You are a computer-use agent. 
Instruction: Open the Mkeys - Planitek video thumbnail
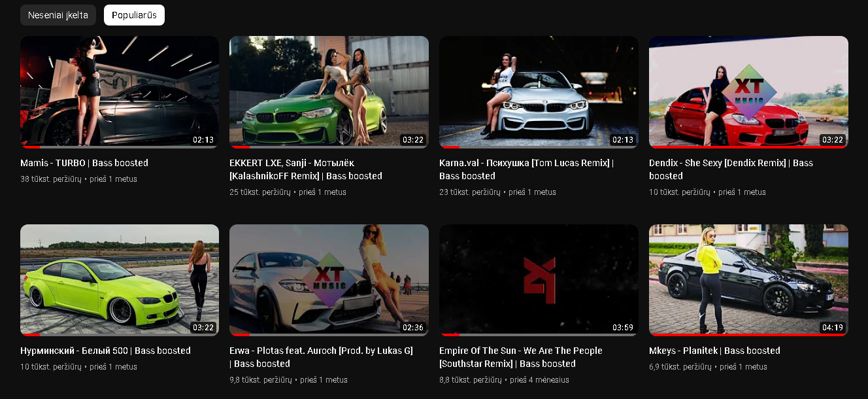click(x=748, y=280)
